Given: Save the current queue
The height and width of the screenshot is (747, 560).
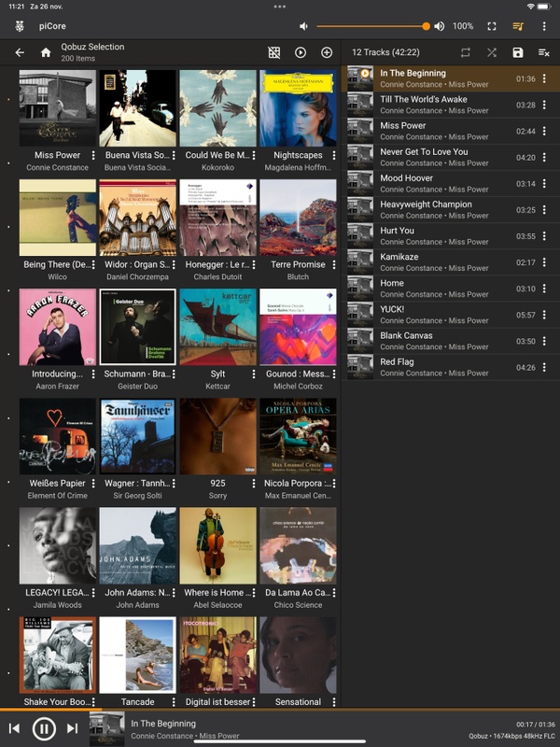Looking at the screenshot, I should pyautogui.click(x=518, y=52).
